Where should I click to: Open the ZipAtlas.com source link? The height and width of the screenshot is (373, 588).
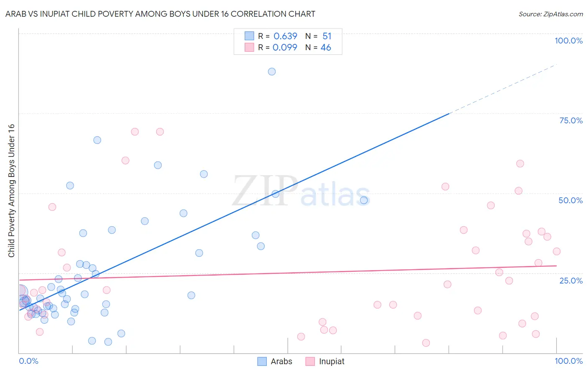(x=551, y=14)
